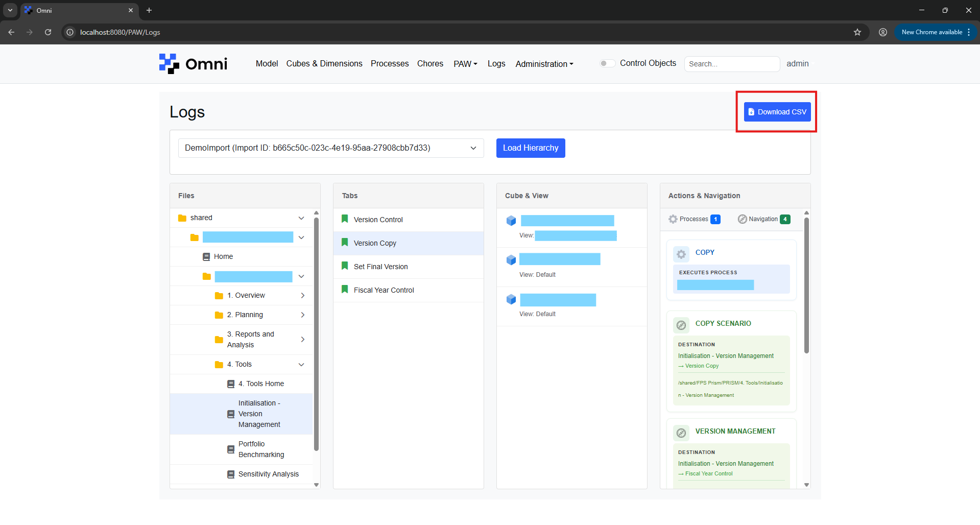Click the Sensitivity Analysis page icon

pyautogui.click(x=231, y=474)
